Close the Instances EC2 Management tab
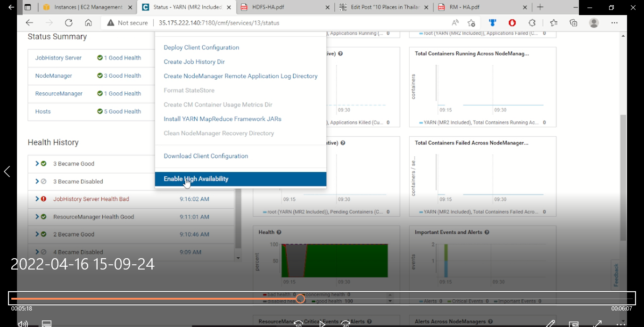Screen dimensions: 644x327 pos(130,7)
